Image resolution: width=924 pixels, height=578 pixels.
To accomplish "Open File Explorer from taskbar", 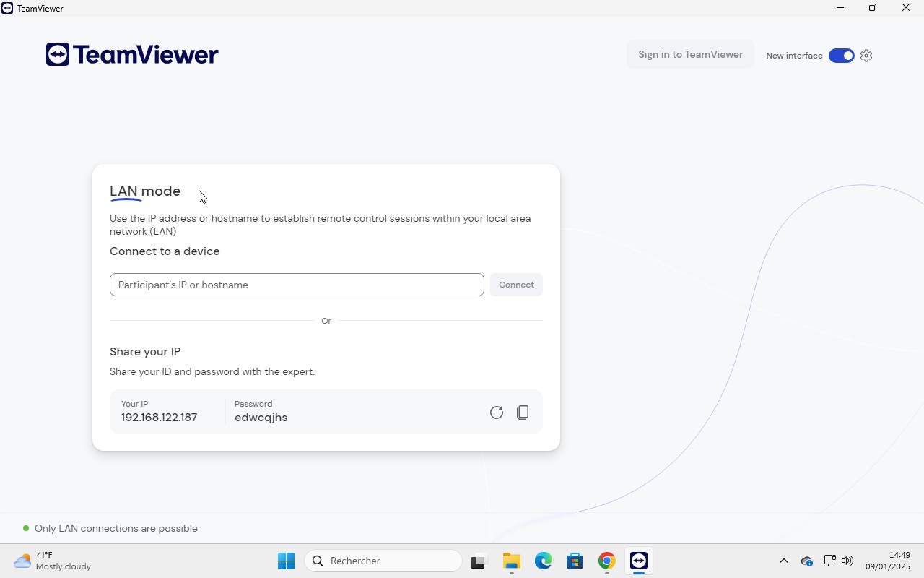I will (512, 561).
